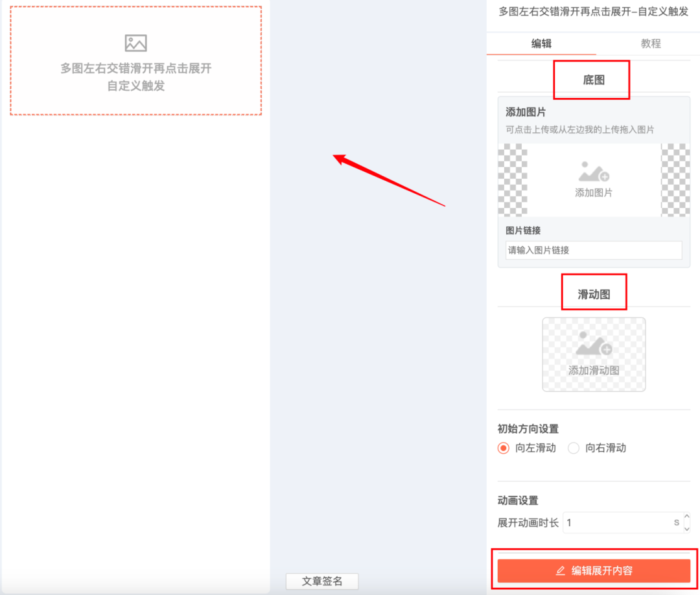Click the 编辑展开内容 button
This screenshot has height=595, width=700.
point(594,570)
